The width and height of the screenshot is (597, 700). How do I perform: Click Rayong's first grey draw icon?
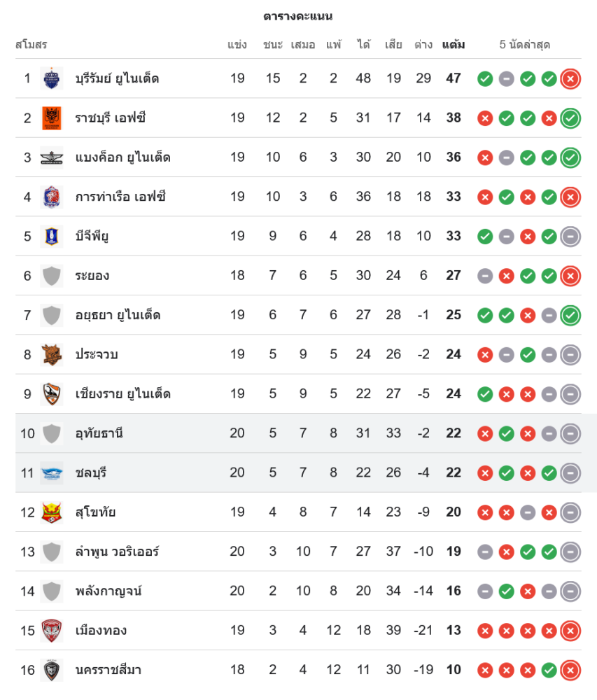click(x=485, y=276)
